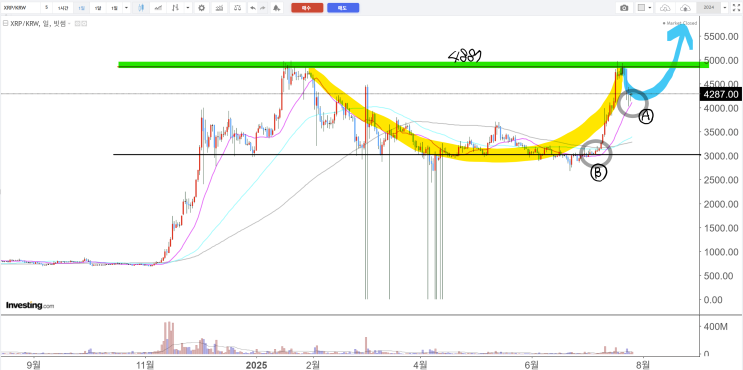Click the 4월 time axis label
This screenshot has height=370, width=743.
click(419, 364)
